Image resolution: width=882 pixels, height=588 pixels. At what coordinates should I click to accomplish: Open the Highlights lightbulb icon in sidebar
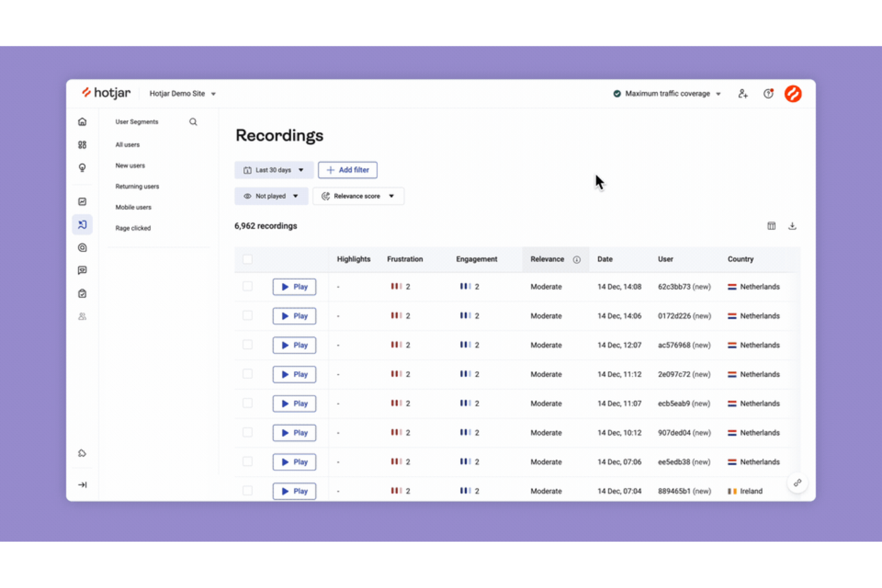point(82,167)
